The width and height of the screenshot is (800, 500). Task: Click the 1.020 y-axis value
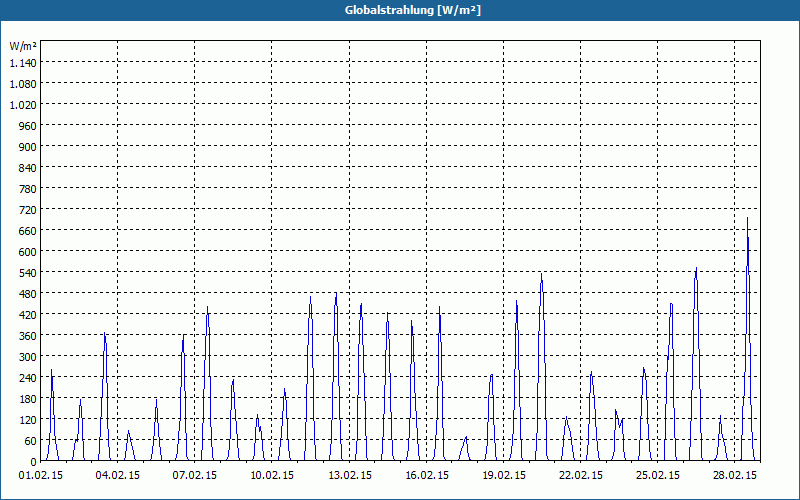tap(23, 105)
